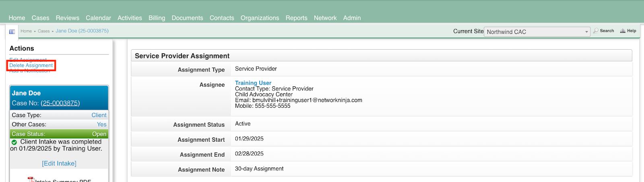Open the Cases menu
Viewport: 644px width, 182px height.
(40, 18)
